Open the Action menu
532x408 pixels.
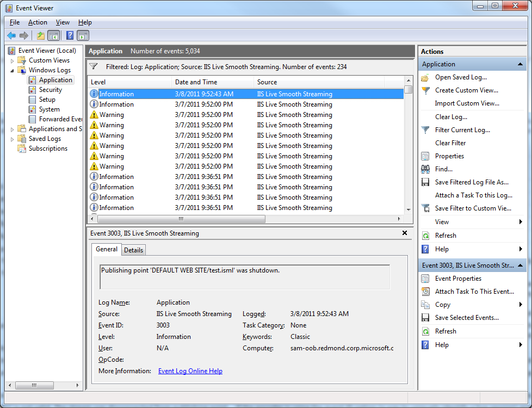38,22
